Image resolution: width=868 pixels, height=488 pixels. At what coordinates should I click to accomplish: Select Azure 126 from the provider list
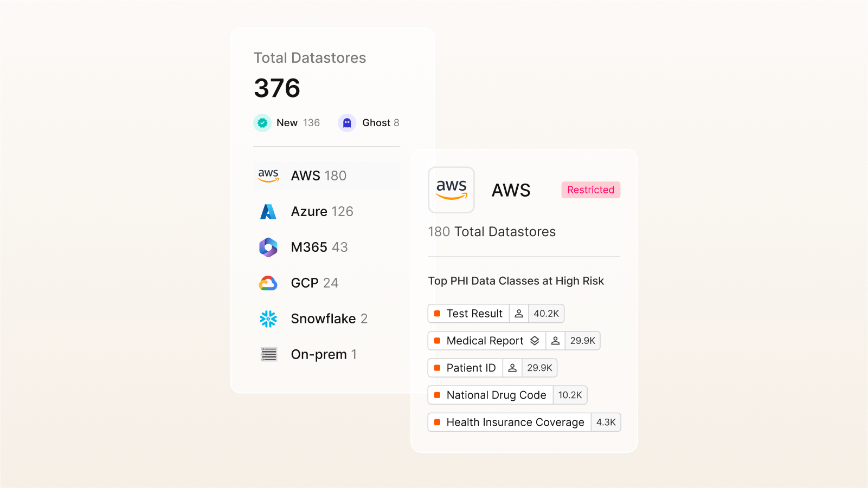pyautogui.click(x=322, y=211)
